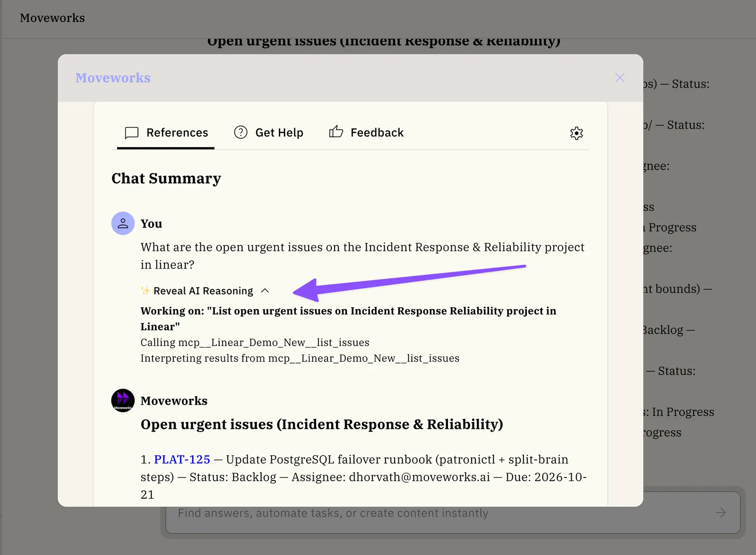
Task: Click the 'You' sender name
Action: click(151, 224)
